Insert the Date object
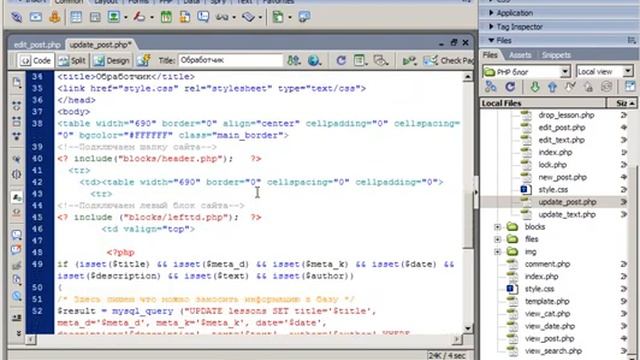The height and width of the screenshot is (360, 640). coord(166,17)
